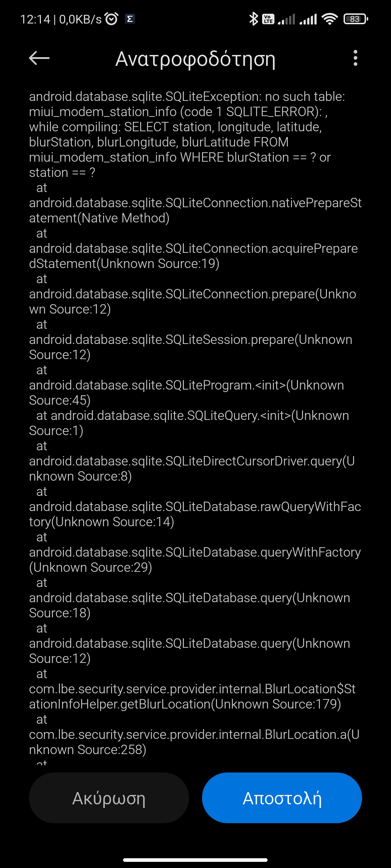Screen dimensions: 391x868
Task: Tap the second SIM signal bars
Action: coord(308,19)
